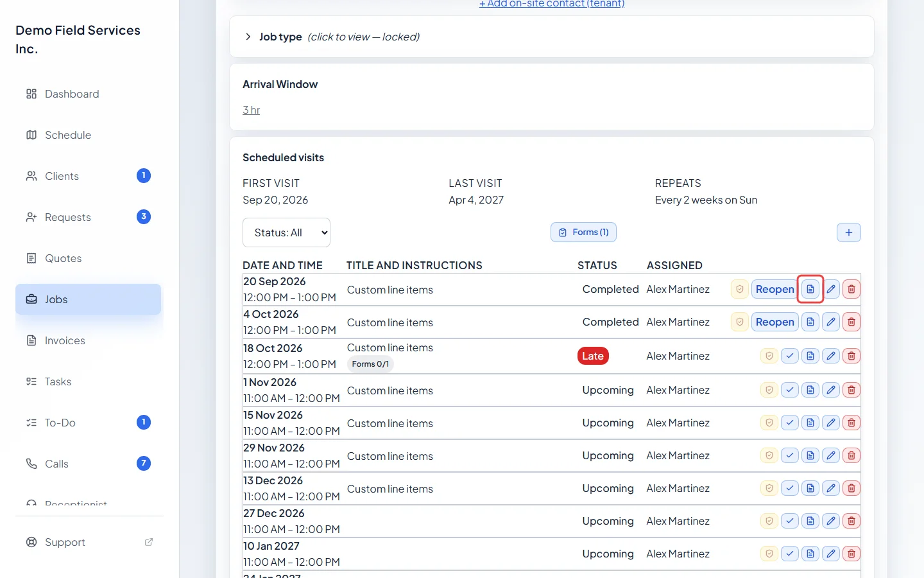Viewport: 924px width, 578px height.
Task: Open Tasks in the sidebar
Action: [x=89, y=381]
